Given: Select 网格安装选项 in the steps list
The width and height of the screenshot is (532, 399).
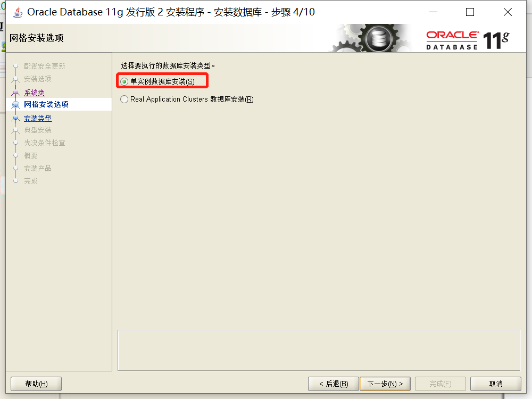Looking at the screenshot, I should point(46,104).
